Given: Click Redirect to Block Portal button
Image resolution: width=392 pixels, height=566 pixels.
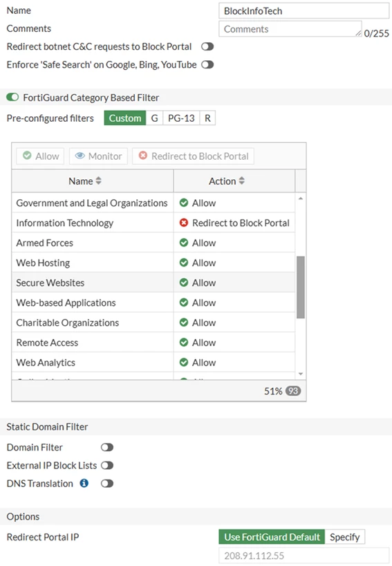Looking at the screenshot, I should (194, 156).
